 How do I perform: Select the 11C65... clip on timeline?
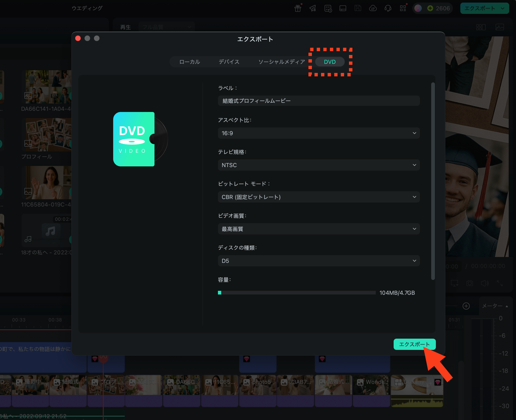[220, 391]
